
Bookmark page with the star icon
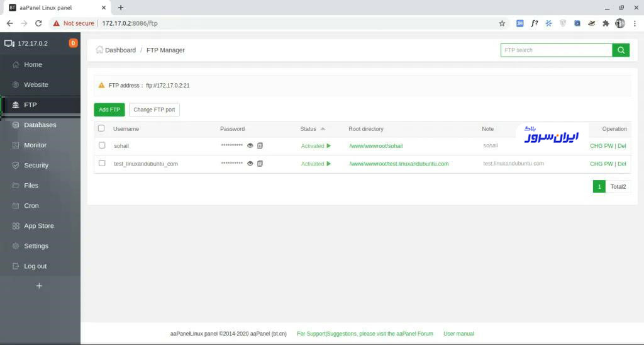point(502,23)
